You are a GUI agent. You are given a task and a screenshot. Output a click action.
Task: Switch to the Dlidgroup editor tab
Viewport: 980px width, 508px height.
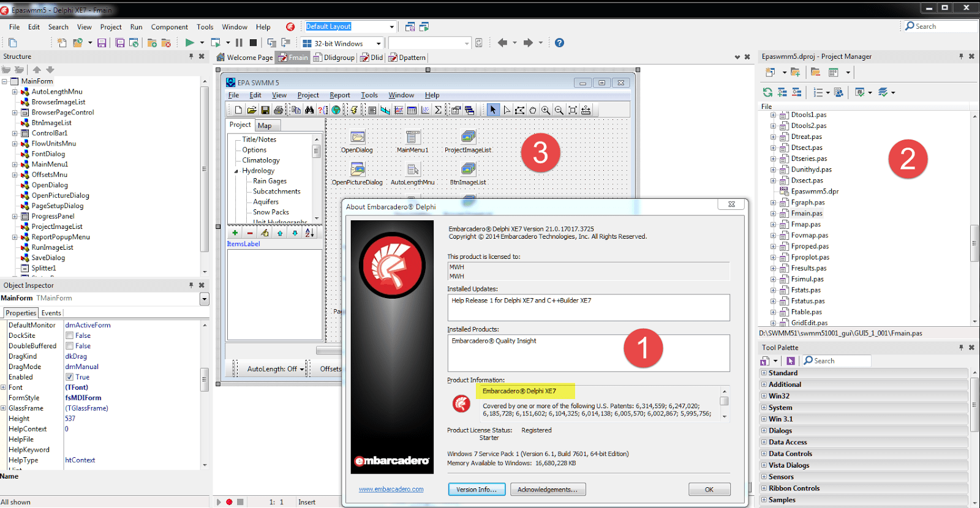click(x=334, y=58)
